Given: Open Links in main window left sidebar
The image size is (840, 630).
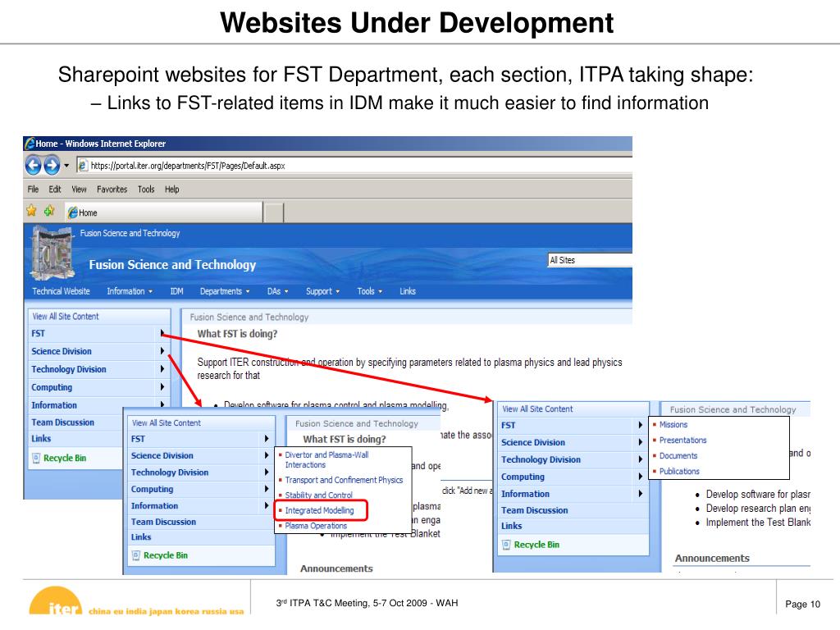Looking at the screenshot, I should [x=41, y=438].
